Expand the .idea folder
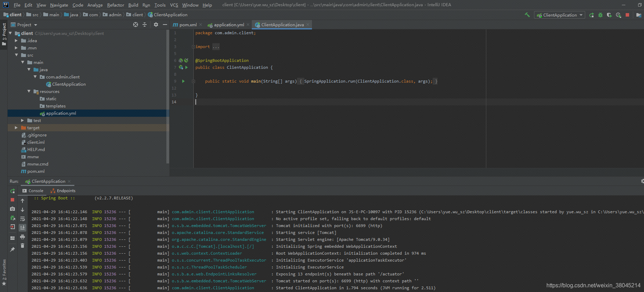Image resolution: width=644 pixels, height=292 pixels. 16,40
